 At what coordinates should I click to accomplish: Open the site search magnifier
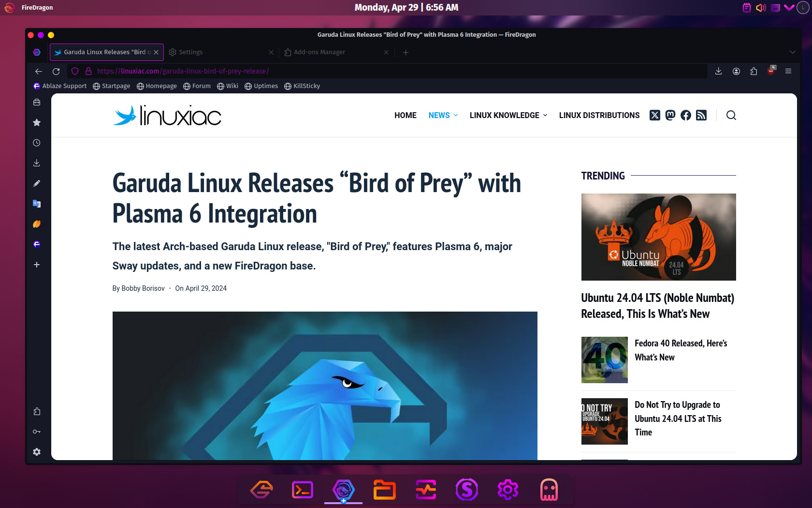(x=731, y=115)
